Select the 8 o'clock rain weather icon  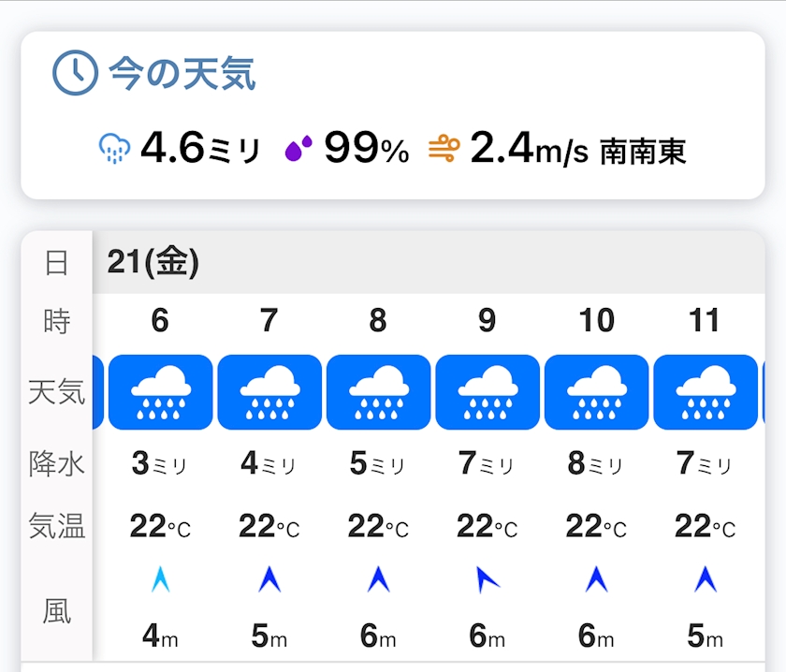(x=378, y=392)
